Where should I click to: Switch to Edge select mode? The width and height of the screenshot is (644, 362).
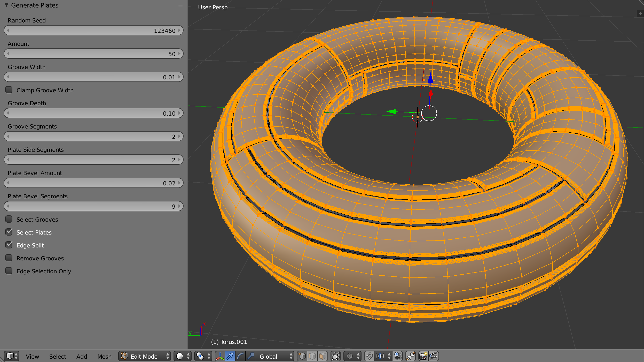(313, 356)
